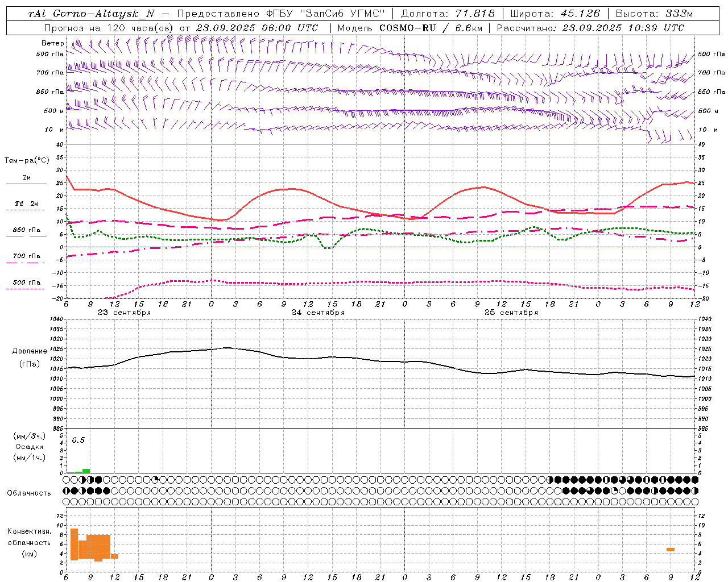This screenshot has width=728, height=582.
Task: Click the green precipitation bar
Action: click(x=86, y=471)
